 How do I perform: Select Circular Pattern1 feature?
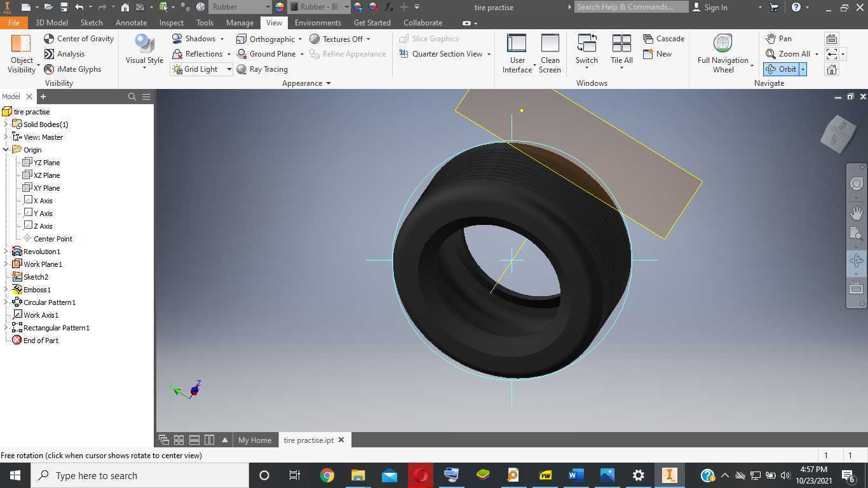point(44,302)
